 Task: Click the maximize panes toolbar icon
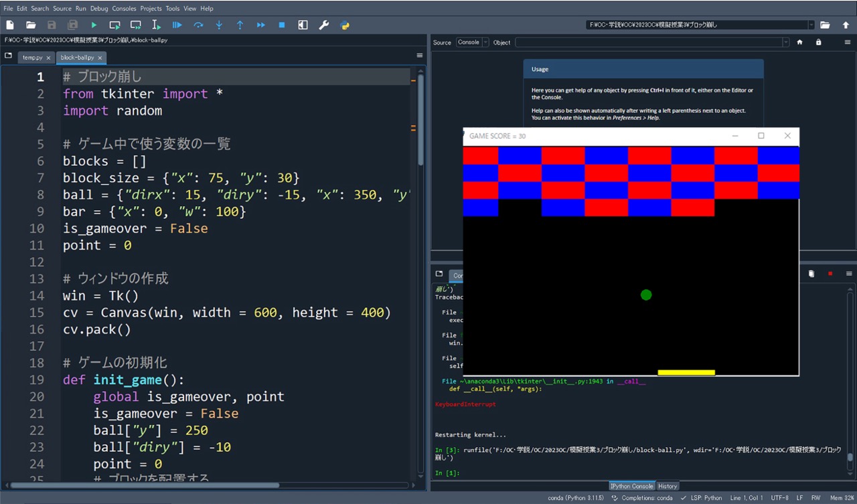point(303,25)
